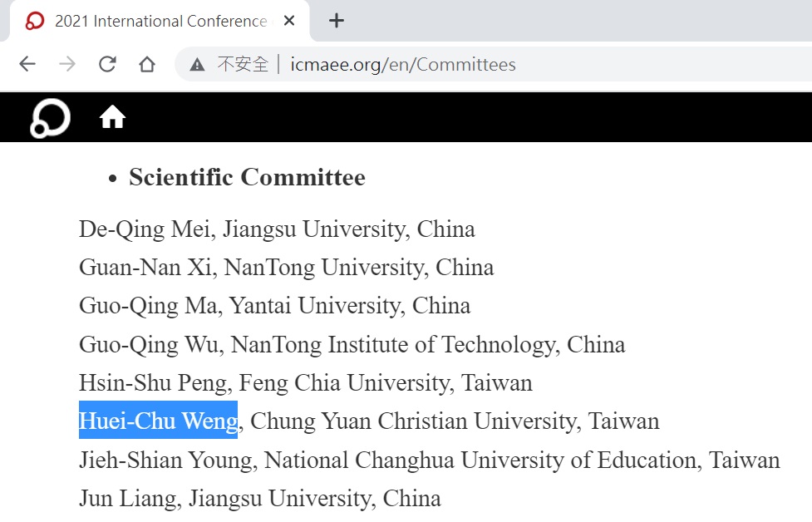
Task: Click the browser forward arrow
Action: (67, 64)
